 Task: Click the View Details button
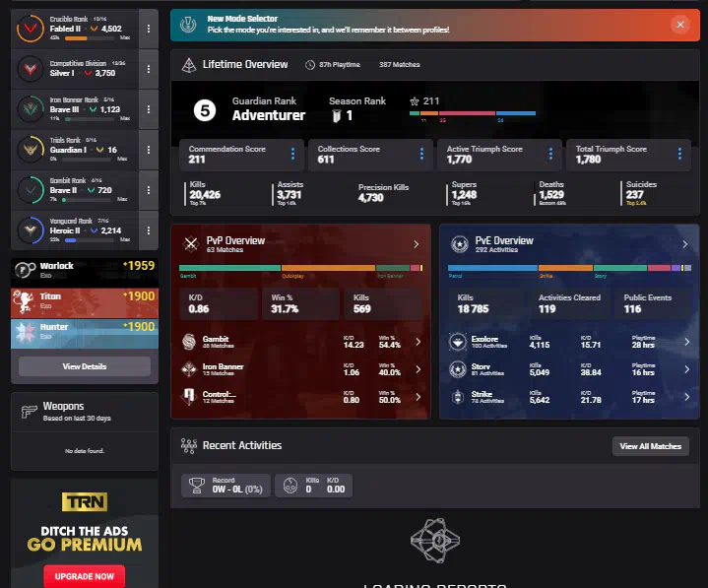point(85,366)
